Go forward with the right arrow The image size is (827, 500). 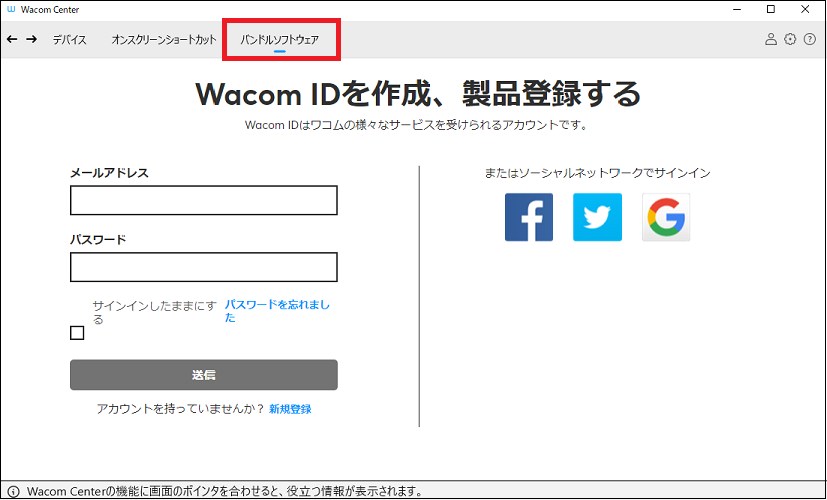(32, 39)
